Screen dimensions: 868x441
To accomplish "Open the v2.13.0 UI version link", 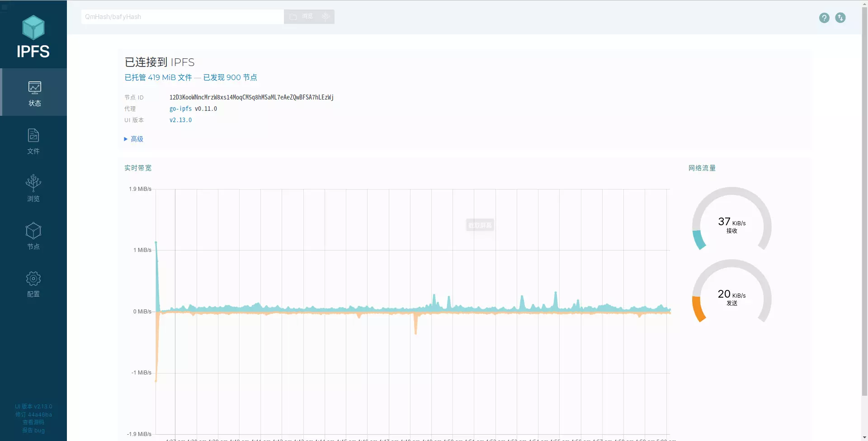I will click(180, 120).
